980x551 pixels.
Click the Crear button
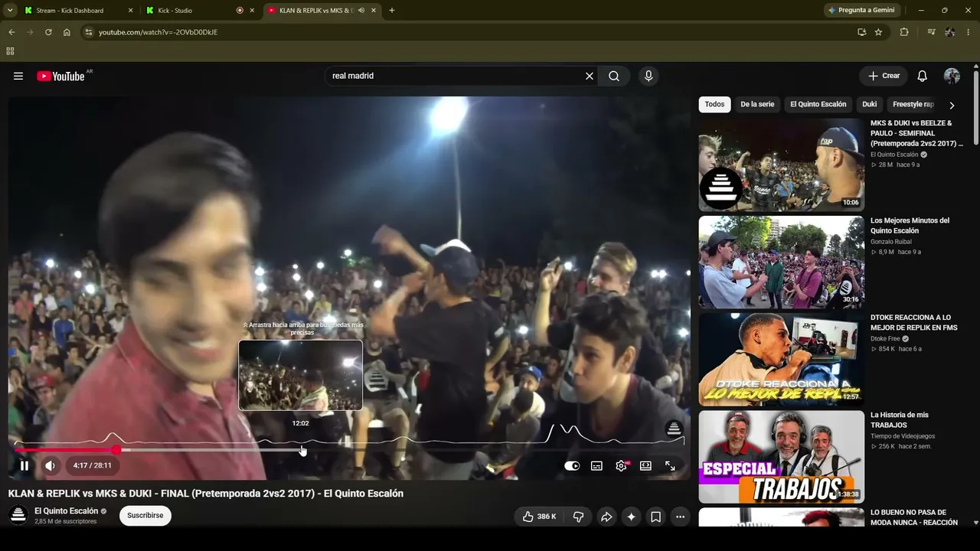884,76
